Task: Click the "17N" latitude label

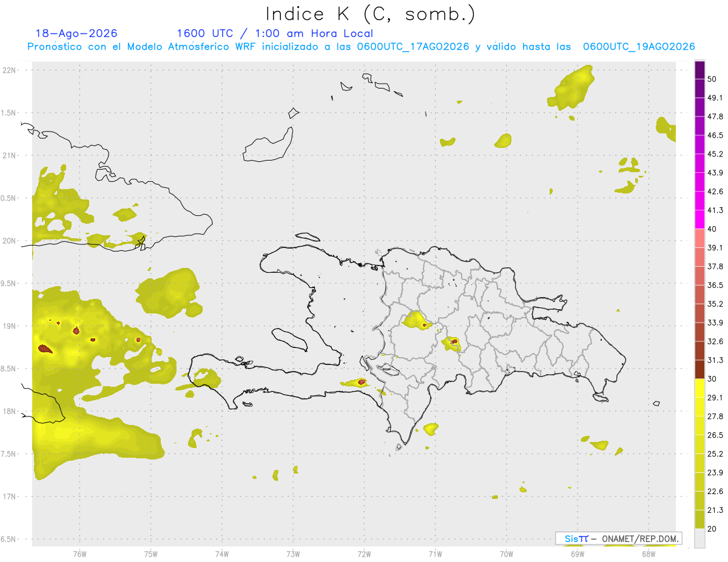Action: (x=10, y=497)
